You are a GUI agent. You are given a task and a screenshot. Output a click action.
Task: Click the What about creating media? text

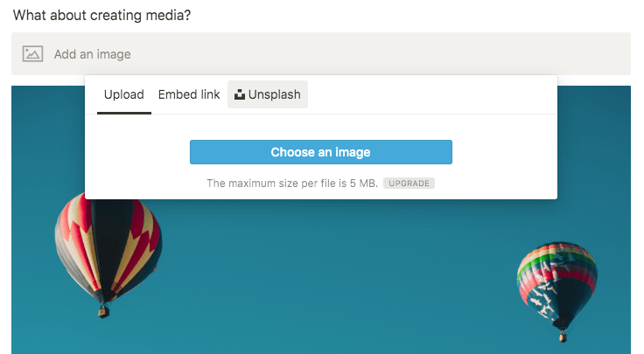pyautogui.click(x=101, y=15)
